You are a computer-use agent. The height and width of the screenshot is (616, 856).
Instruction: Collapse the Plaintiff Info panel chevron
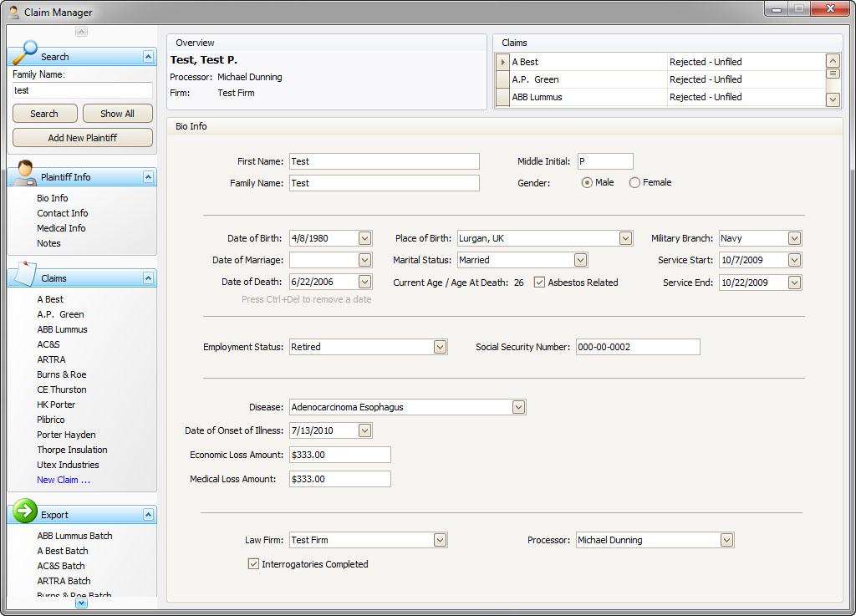click(x=148, y=177)
